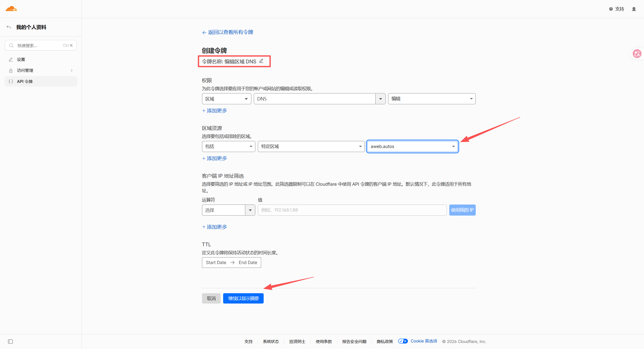Viewport: 644px width, 349px height.
Task: Open the Start Date End Date picker
Action: tap(231, 263)
